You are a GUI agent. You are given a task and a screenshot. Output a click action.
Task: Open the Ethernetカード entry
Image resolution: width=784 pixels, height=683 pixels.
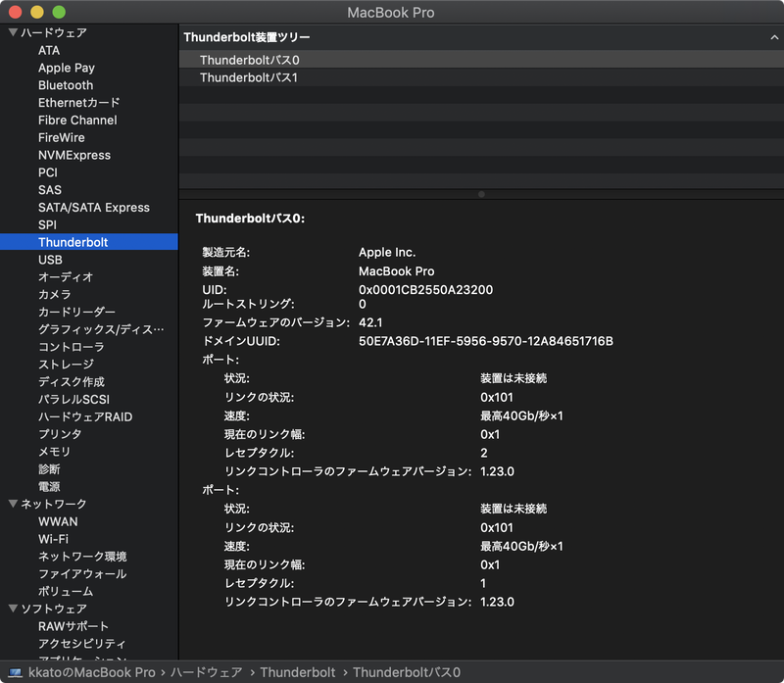79,103
